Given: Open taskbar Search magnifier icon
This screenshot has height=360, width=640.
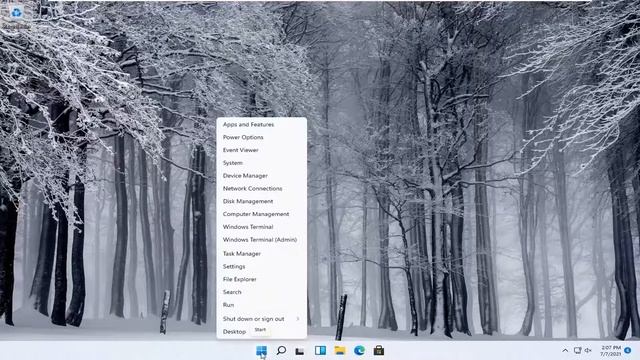Looking at the screenshot, I should click(281, 350).
